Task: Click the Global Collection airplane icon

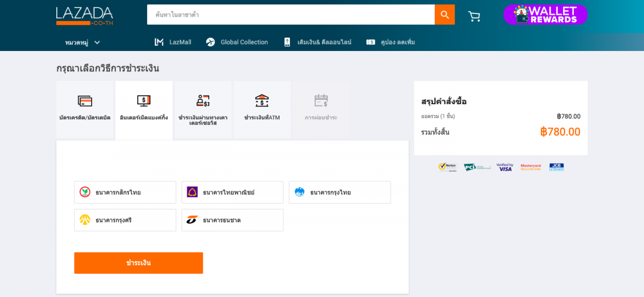Action: coord(210,42)
